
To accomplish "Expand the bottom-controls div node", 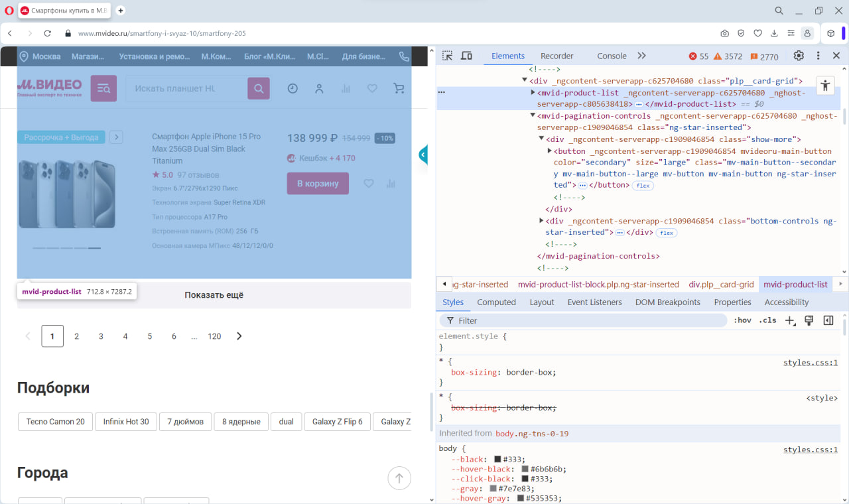I will 541,221.
